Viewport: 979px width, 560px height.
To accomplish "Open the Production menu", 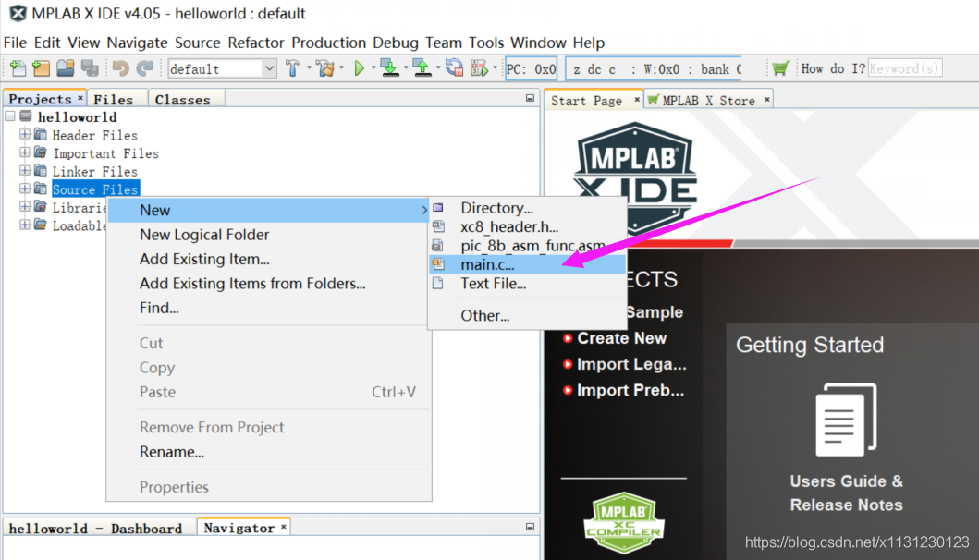I will pyautogui.click(x=328, y=43).
